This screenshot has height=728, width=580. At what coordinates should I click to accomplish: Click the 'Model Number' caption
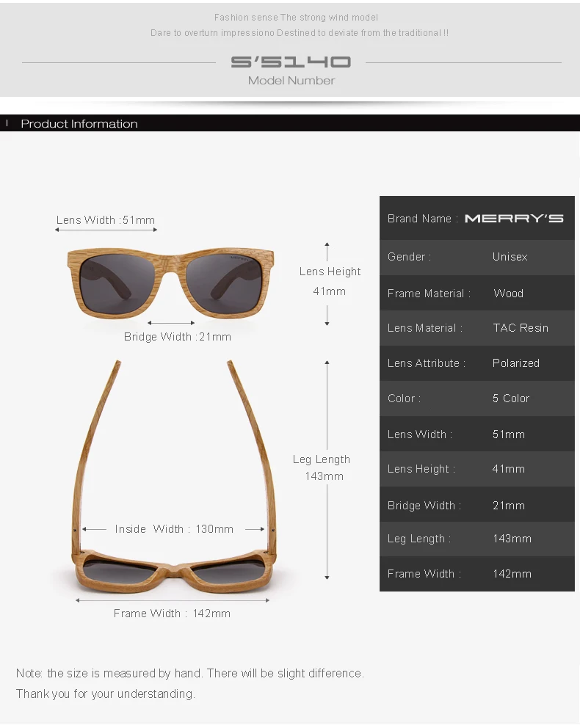point(291,80)
